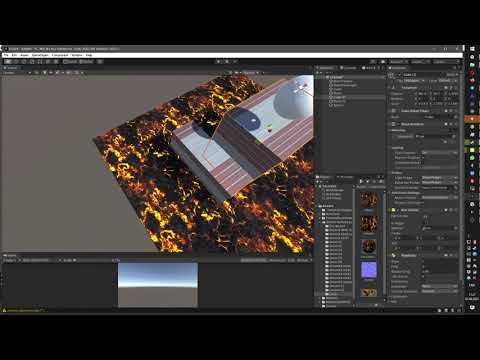Toggle the Use Gravity checkbox on Rigidbody
480x360 pixels.
point(424,276)
